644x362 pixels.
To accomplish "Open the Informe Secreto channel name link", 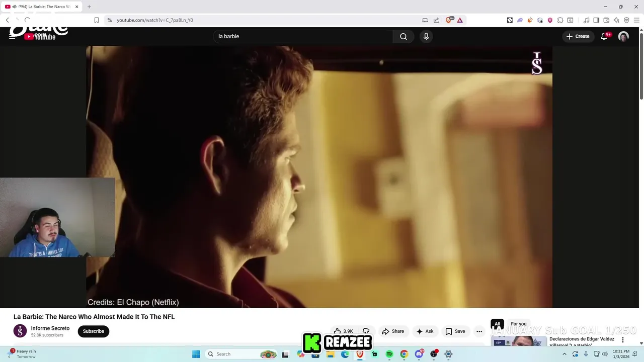I will tap(50, 328).
